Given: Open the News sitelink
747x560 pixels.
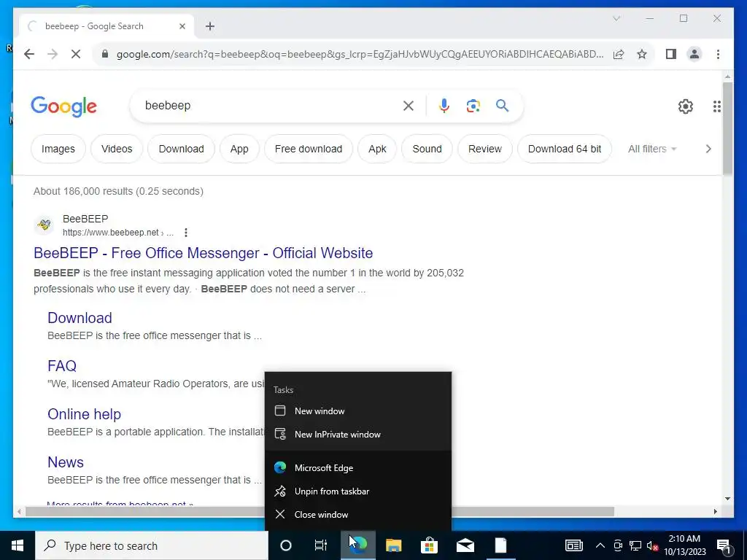Looking at the screenshot, I should click(x=66, y=462).
